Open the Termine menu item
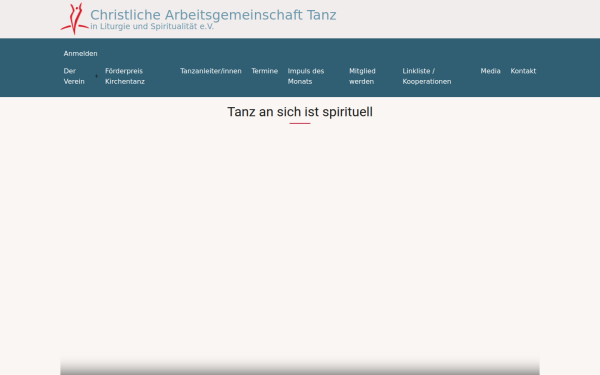 click(x=264, y=71)
